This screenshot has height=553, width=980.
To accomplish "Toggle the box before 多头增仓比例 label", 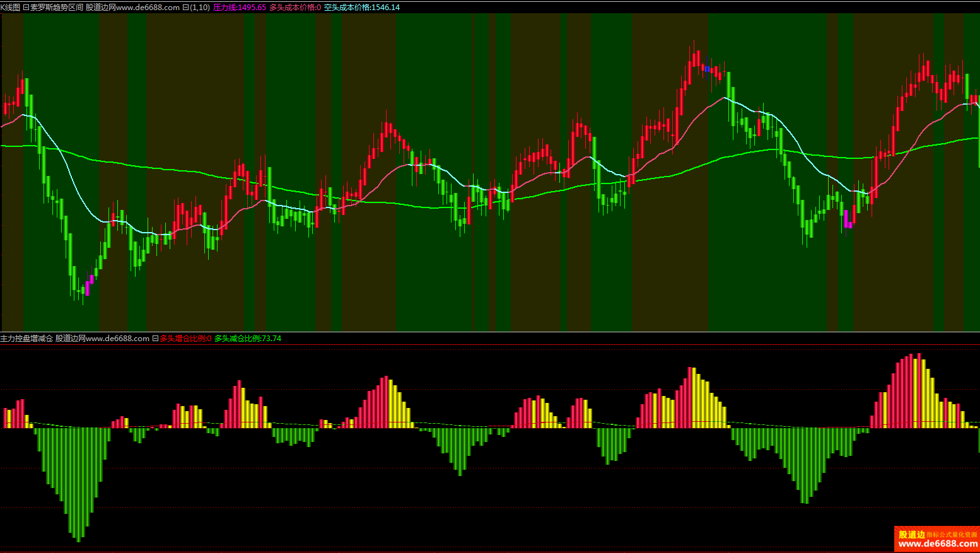I will click(x=155, y=339).
